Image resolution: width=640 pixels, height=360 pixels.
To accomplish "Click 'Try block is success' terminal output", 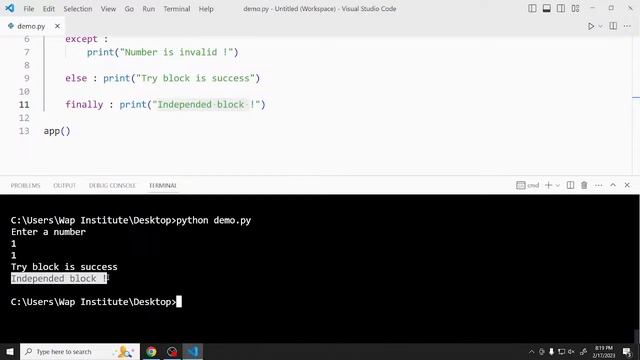I will tap(64, 267).
